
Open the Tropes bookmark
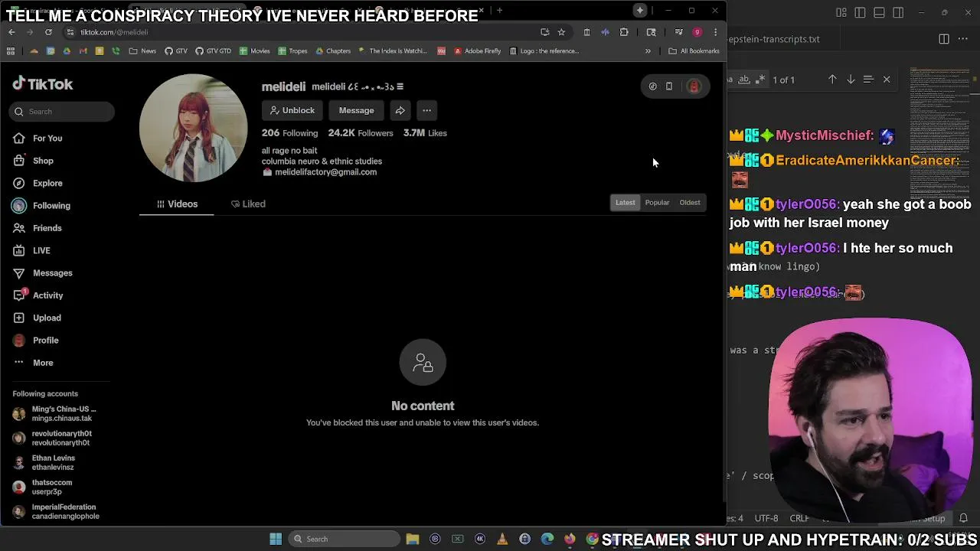pyautogui.click(x=293, y=51)
